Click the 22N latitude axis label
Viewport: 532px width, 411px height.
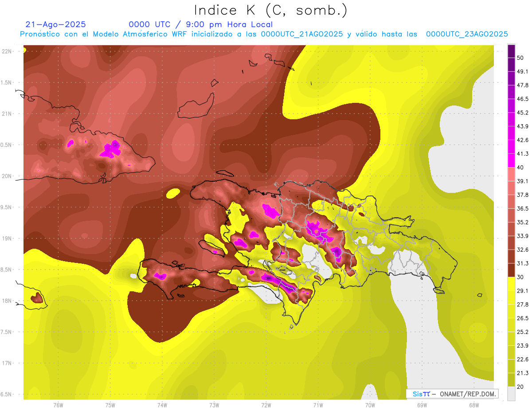7,51
